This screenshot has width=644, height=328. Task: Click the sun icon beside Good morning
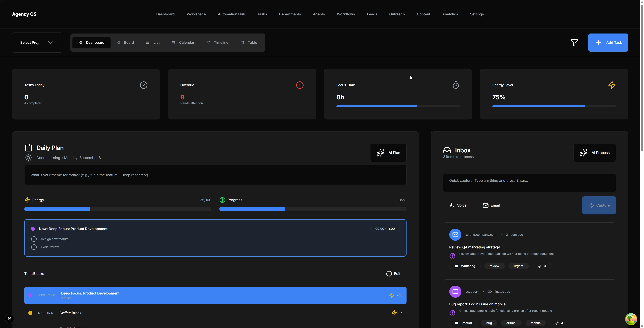[28, 158]
